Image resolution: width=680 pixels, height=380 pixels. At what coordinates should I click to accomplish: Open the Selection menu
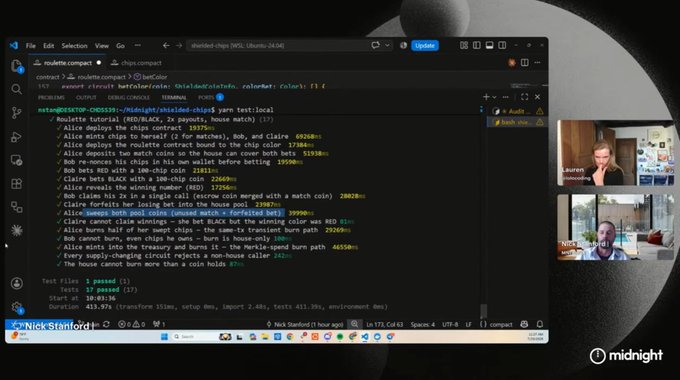click(74, 46)
